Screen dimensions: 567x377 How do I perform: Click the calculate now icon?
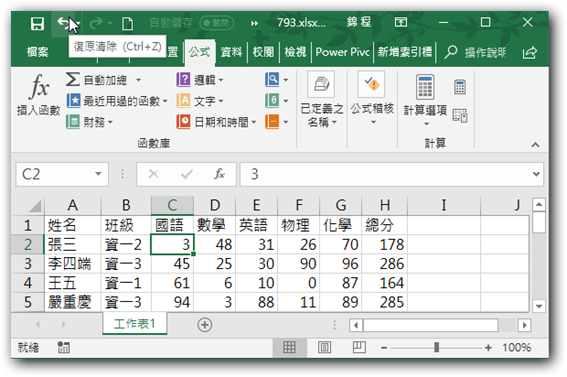point(460,87)
